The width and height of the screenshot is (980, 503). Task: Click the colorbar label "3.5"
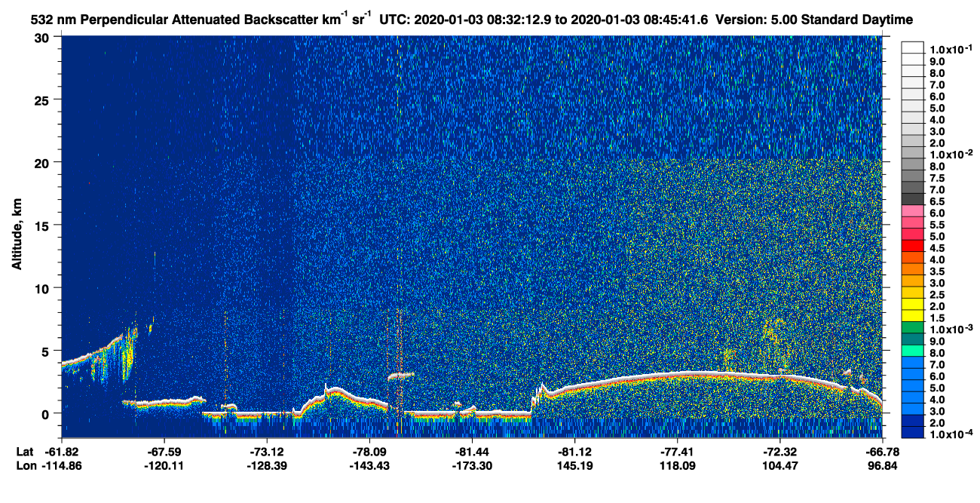point(939,272)
